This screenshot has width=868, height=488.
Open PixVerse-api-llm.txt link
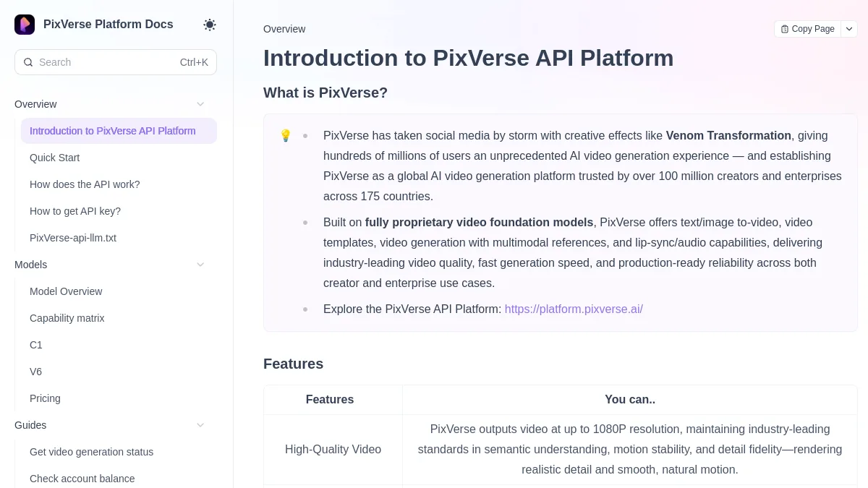[119, 238]
